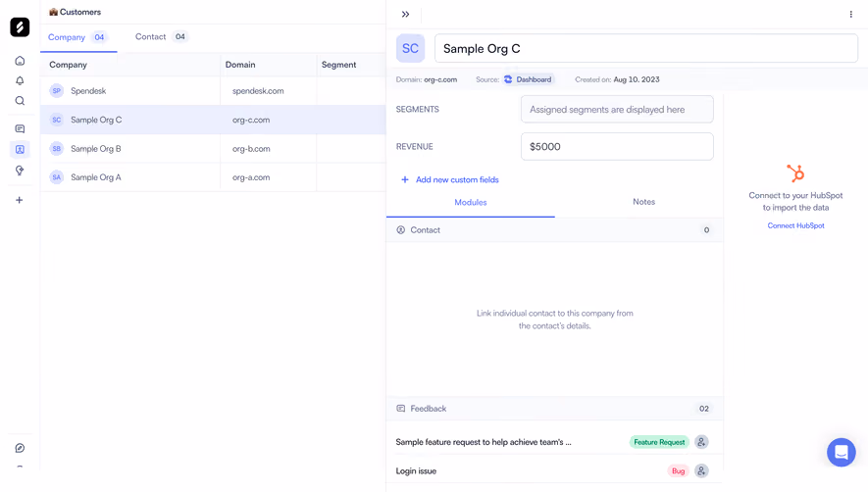The height and width of the screenshot is (492, 868).
Task: Select the Sample Org A row
Action: tap(213, 177)
